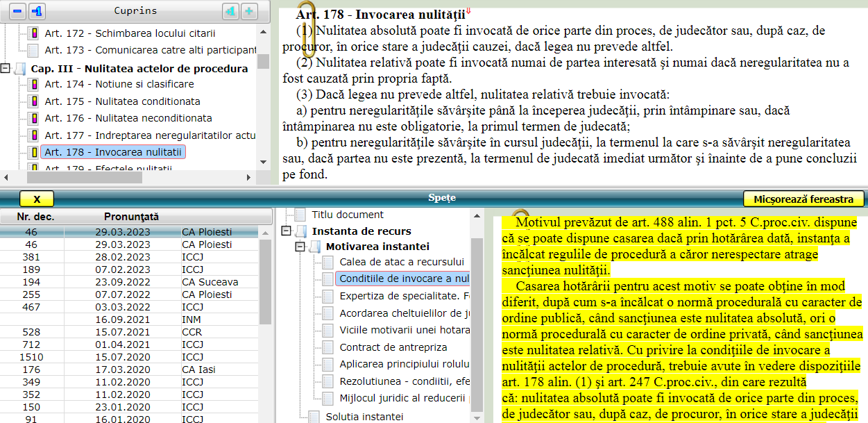Image resolution: width=868 pixels, height=423 pixels.
Task: Click the marker icon next to Art. 175
Action: 33,101
